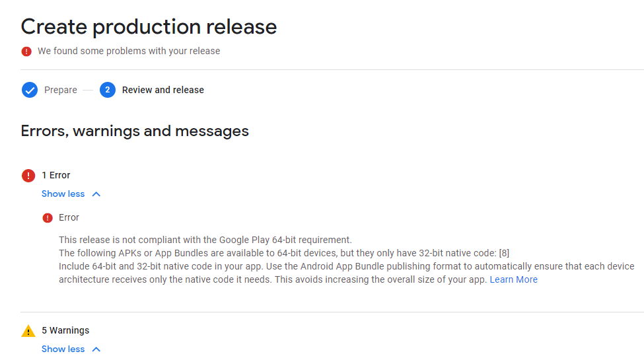Viewport: 644px width, 360px height.
Task: Click the red error icon beside "1 Error"
Action: pyautogui.click(x=28, y=175)
